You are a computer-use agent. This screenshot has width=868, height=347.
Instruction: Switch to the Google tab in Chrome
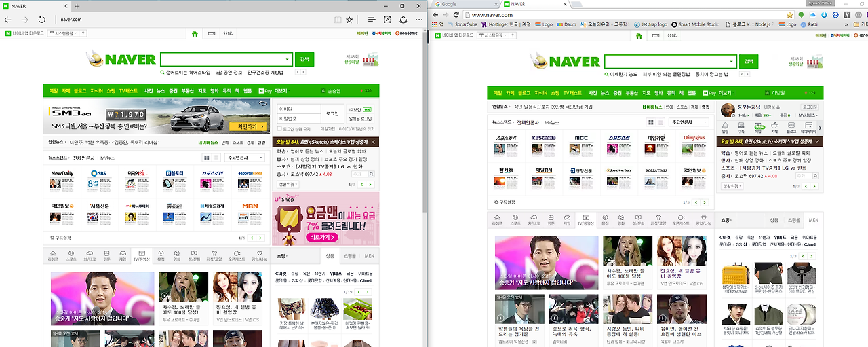464,4
